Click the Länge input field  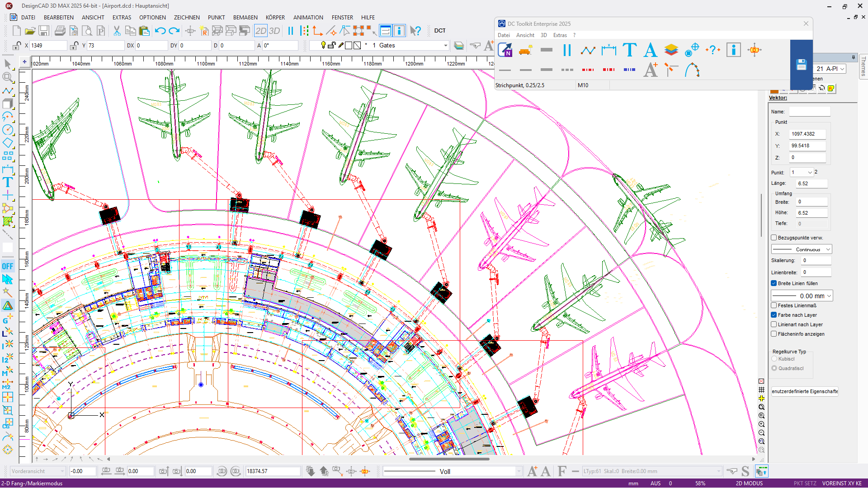[811, 183]
